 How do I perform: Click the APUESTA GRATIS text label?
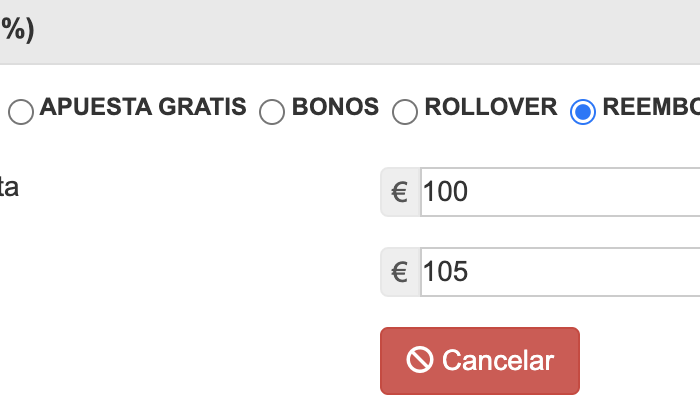(x=143, y=107)
